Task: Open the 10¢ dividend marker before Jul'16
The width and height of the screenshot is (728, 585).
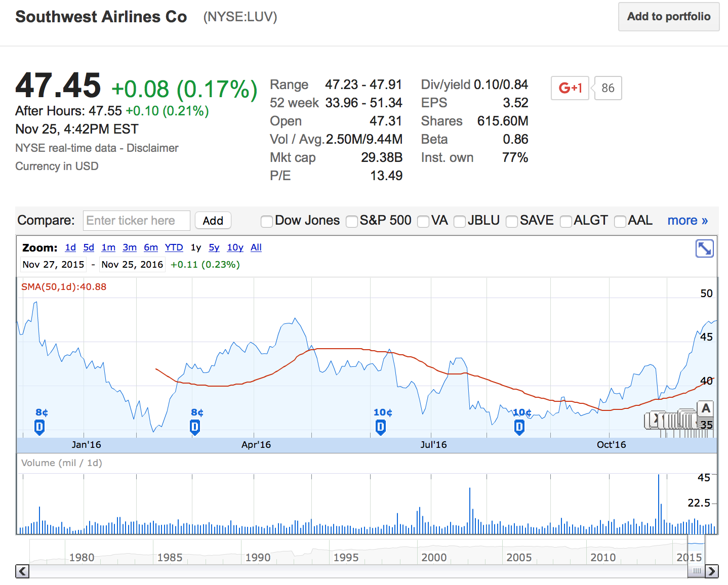Action: pos(381,428)
